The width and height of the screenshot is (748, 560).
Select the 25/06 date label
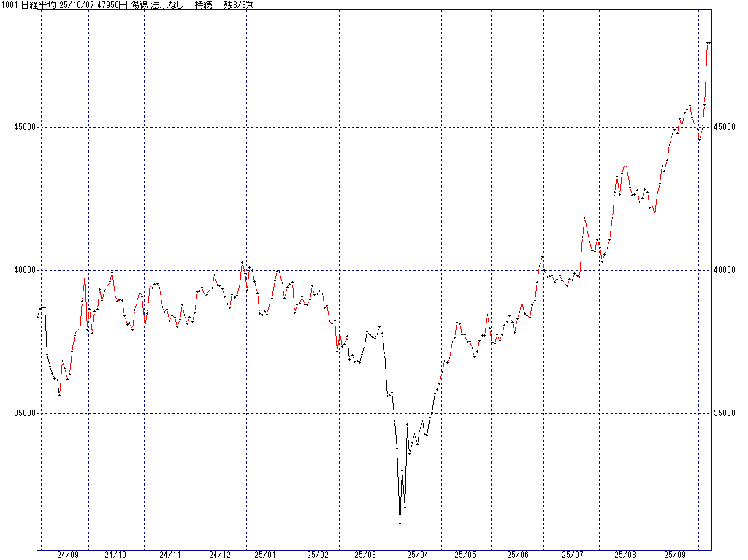[x=518, y=554]
